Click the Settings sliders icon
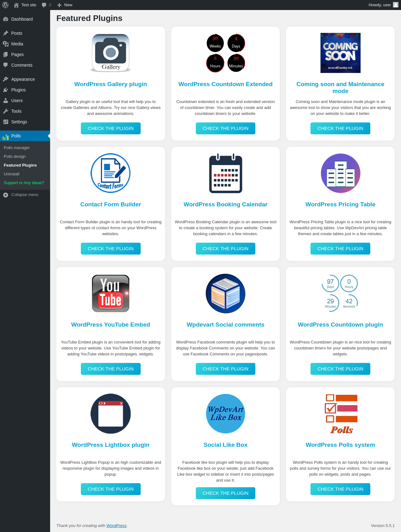 click(6, 122)
